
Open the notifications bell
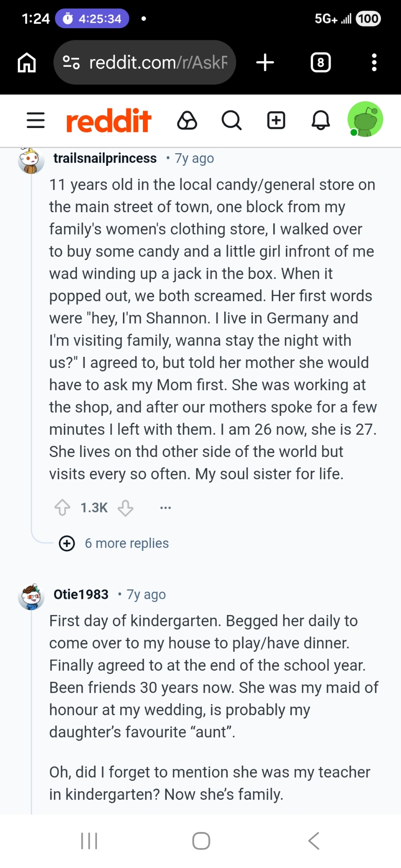pos(321,120)
